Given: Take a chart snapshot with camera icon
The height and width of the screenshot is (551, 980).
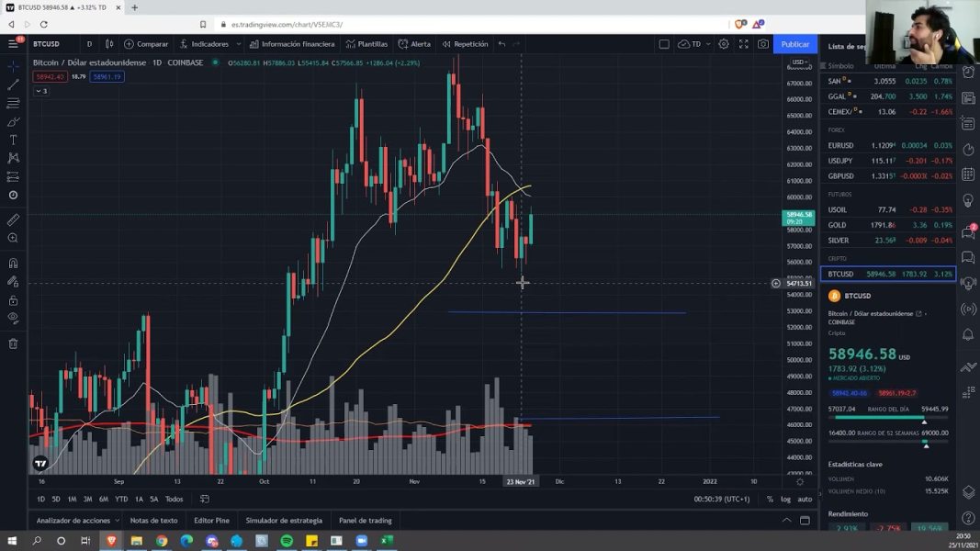Looking at the screenshot, I should (x=763, y=44).
